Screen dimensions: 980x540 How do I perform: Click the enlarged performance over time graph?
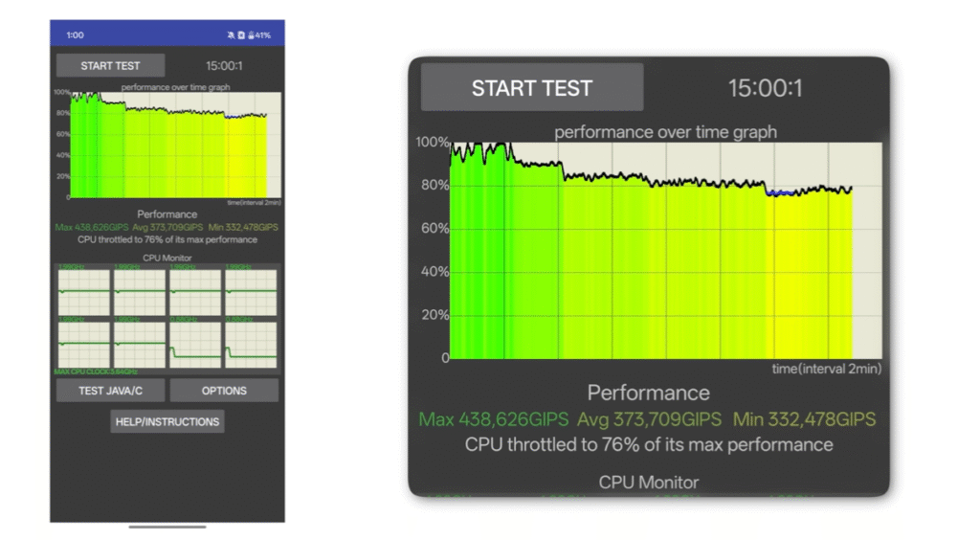point(665,251)
